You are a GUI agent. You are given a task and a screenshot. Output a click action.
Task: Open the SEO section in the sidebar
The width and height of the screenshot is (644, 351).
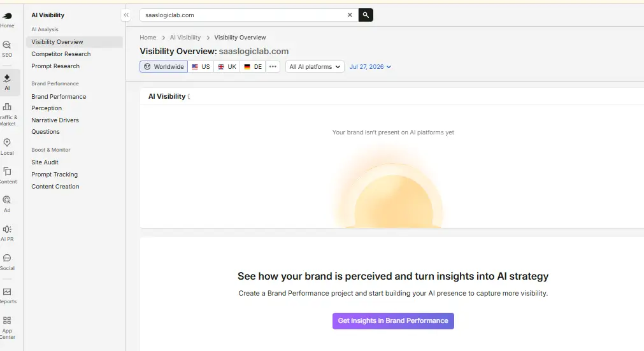pyautogui.click(x=7, y=48)
